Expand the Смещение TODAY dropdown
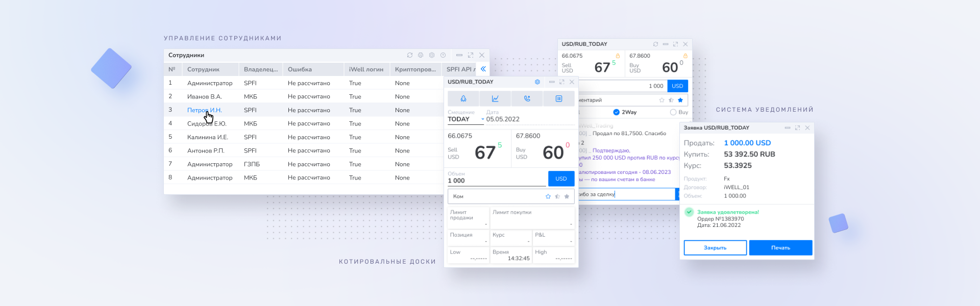Screen dimensions: 980x306 (x=482, y=120)
